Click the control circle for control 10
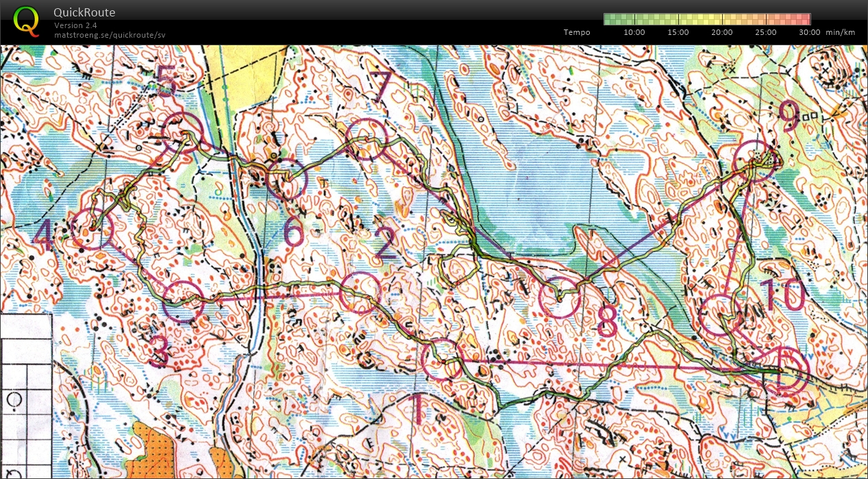This screenshot has width=868, height=479. tap(721, 315)
